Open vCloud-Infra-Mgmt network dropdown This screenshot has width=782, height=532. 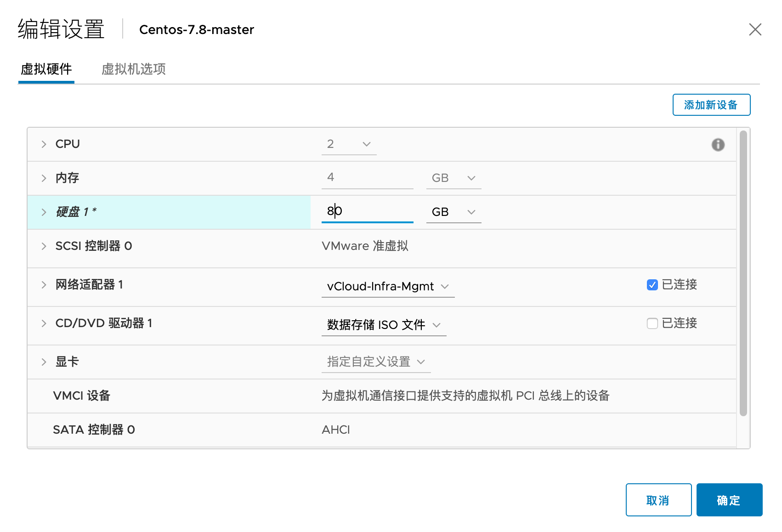388,286
